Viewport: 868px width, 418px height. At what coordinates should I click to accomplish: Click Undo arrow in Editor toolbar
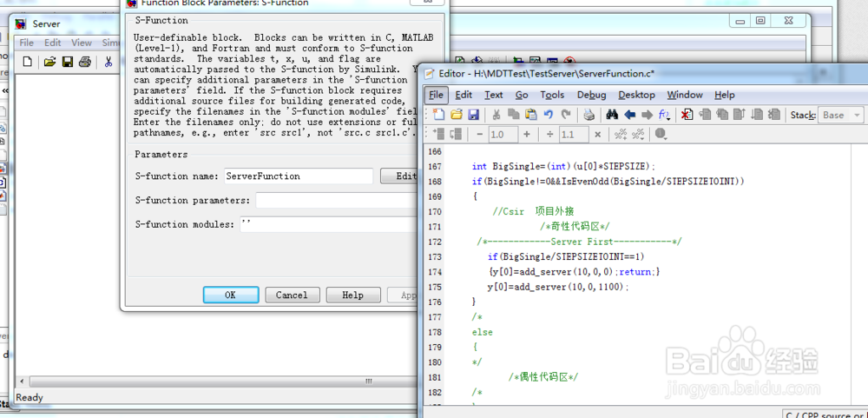(x=548, y=115)
